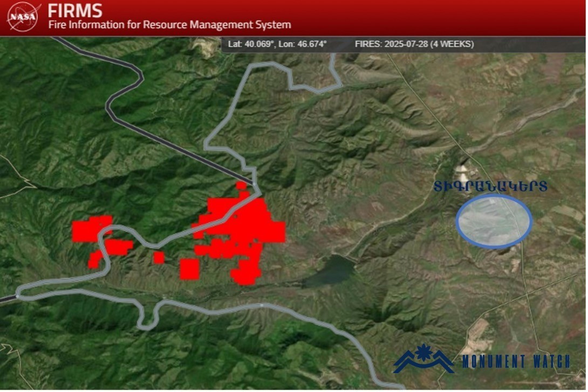This screenshot has width=588, height=392.
Task: Click the dark lake east of the fires
Action: (330, 270)
